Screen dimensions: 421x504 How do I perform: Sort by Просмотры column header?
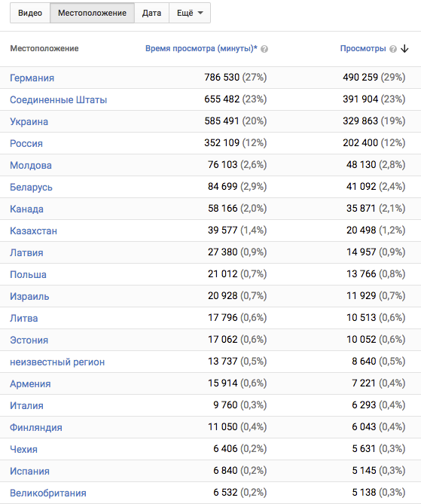[x=363, y=48]
